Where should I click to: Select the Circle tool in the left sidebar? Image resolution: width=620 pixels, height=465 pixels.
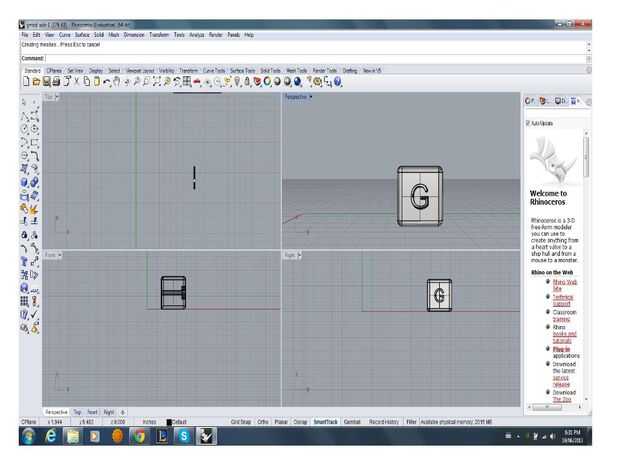point(25,129)
